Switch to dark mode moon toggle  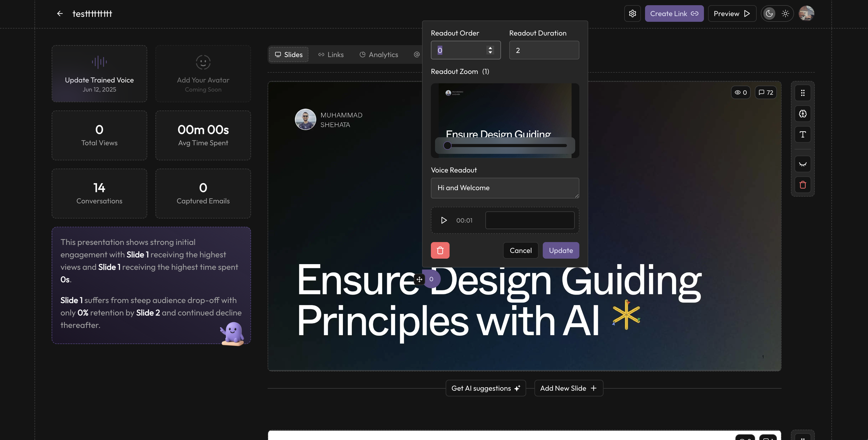coord(769,13)
